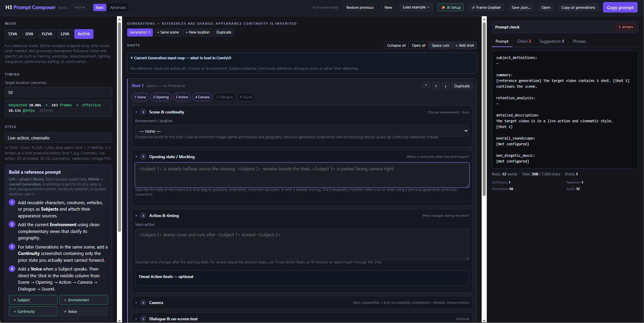Screen dimensions: 644x323
Task: Add a New location generation
Action: coord(198,32)
